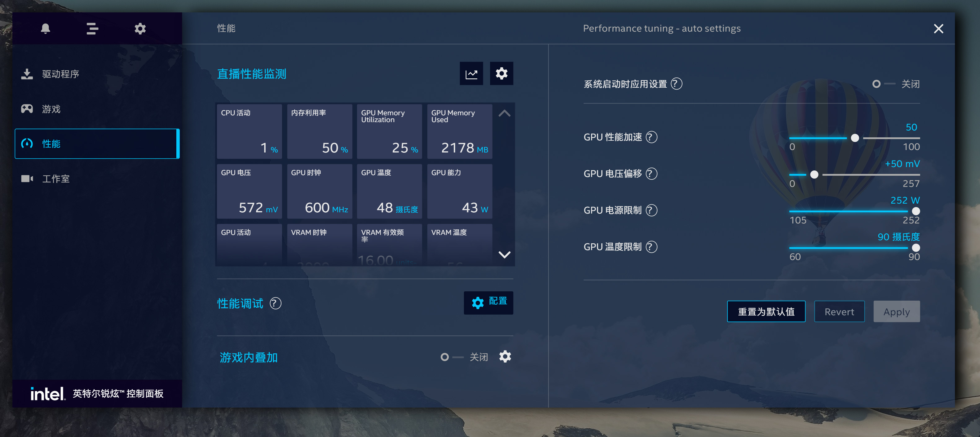Open notifications via the bell icon
Image resolution: width=980 pixels, height=437 pixels.
[45, 29]
